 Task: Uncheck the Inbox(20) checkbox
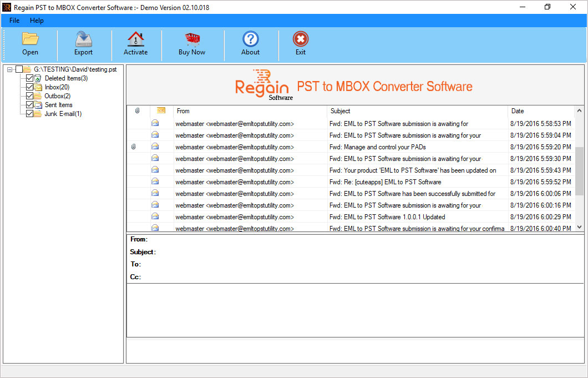[29, 87]
